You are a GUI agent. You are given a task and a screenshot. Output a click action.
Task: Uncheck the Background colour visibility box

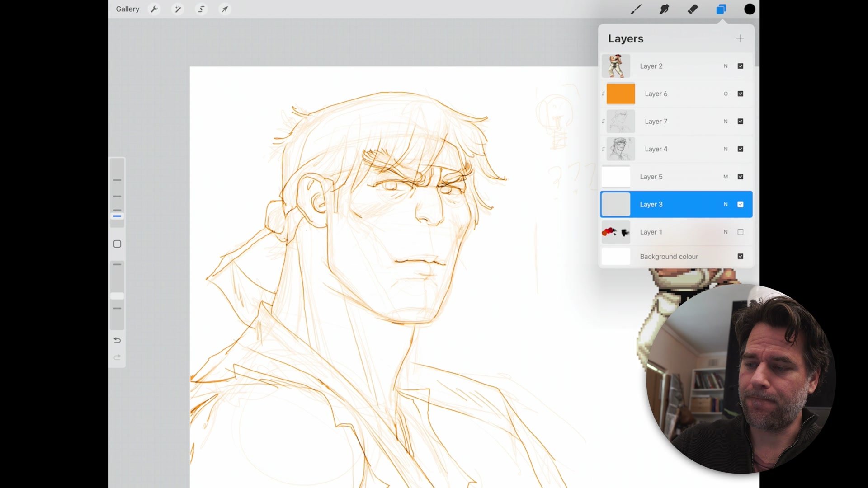[x=740, y=256]
